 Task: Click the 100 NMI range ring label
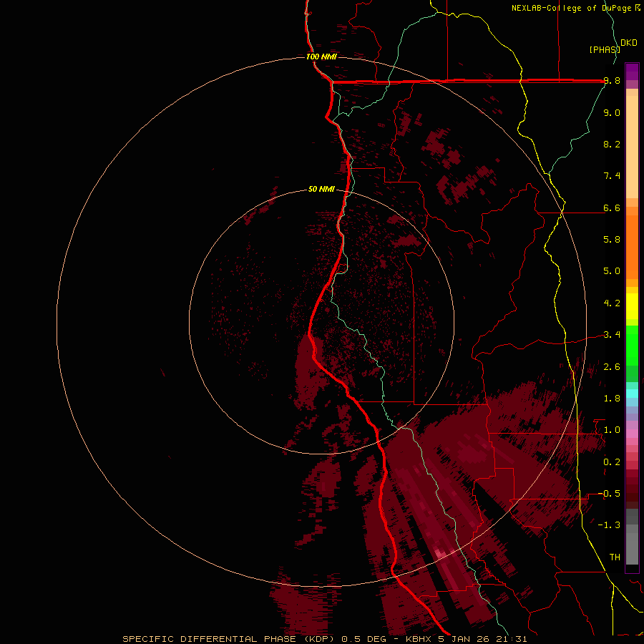(321, 57)
